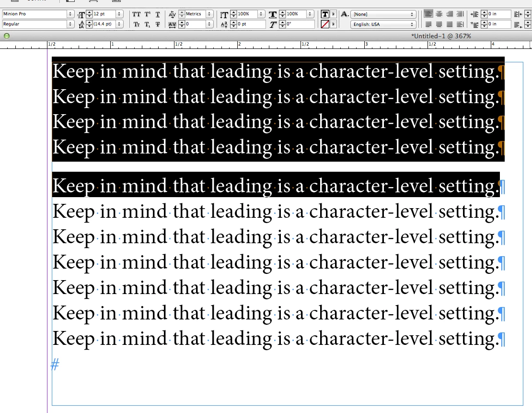This screenshot has height=413, width=532.
Task: Open the tracking value dropdown
Action: 209,24
